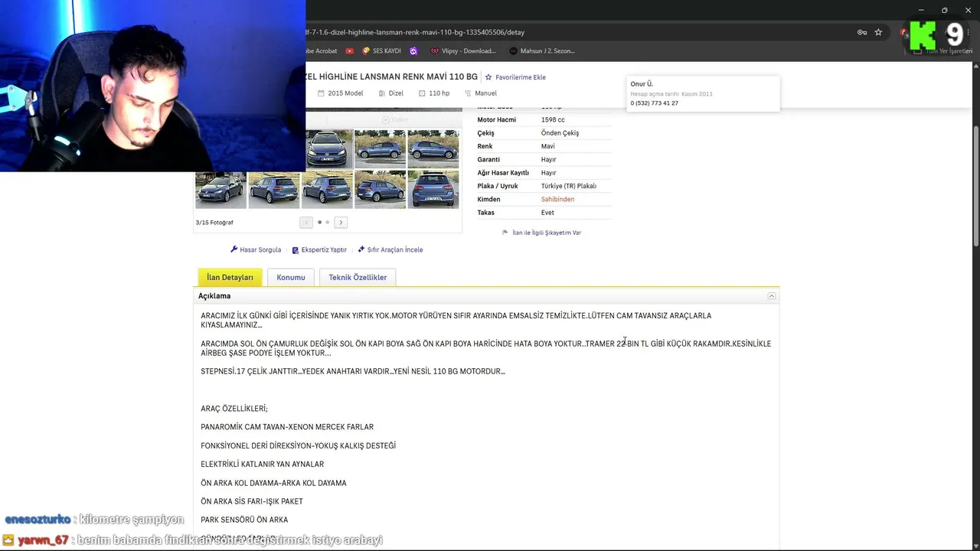This screenshot has width=980, height=551.
Task: Open Hasar Sorgula damage query
Action: (x=256, y=250)
